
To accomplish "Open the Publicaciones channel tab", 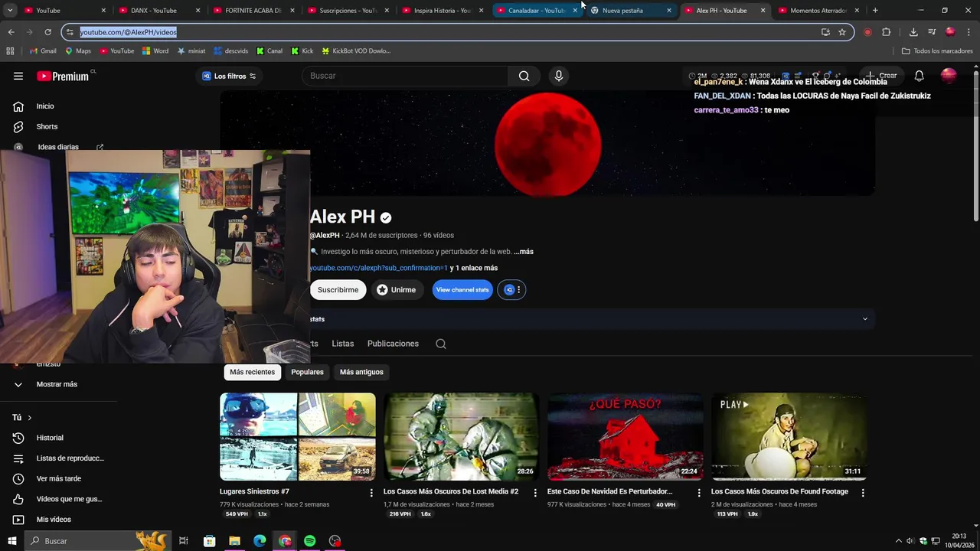I will (x=393, y=344).
